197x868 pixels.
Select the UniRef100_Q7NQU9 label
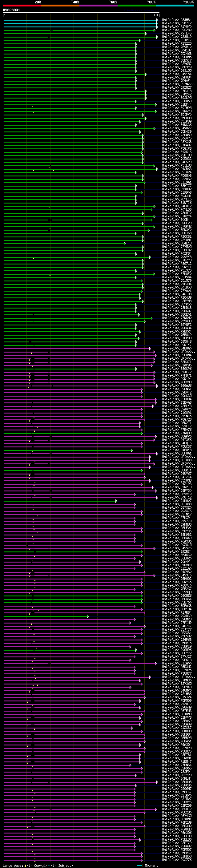tap(176, 433)
